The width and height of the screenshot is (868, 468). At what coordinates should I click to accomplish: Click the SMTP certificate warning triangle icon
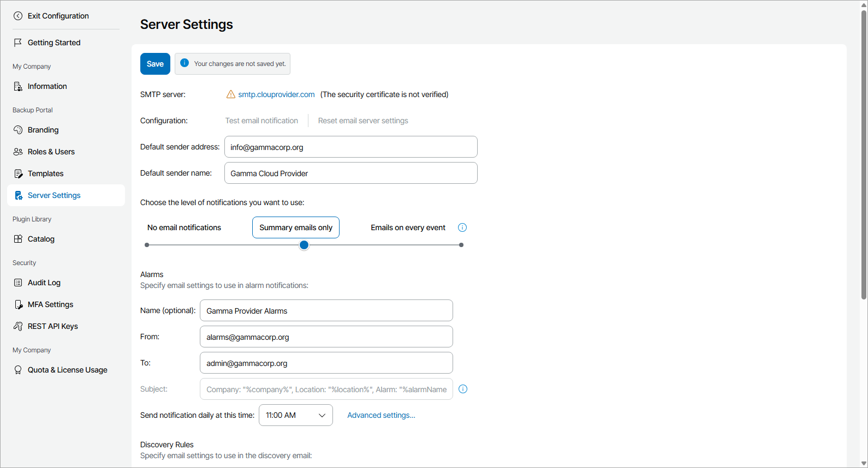[231, 94]
